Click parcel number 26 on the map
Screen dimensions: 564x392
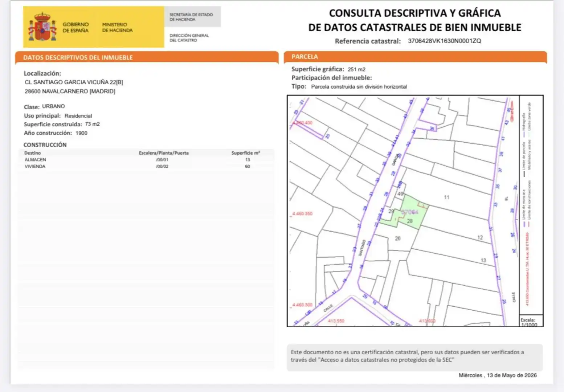(397, 238)
